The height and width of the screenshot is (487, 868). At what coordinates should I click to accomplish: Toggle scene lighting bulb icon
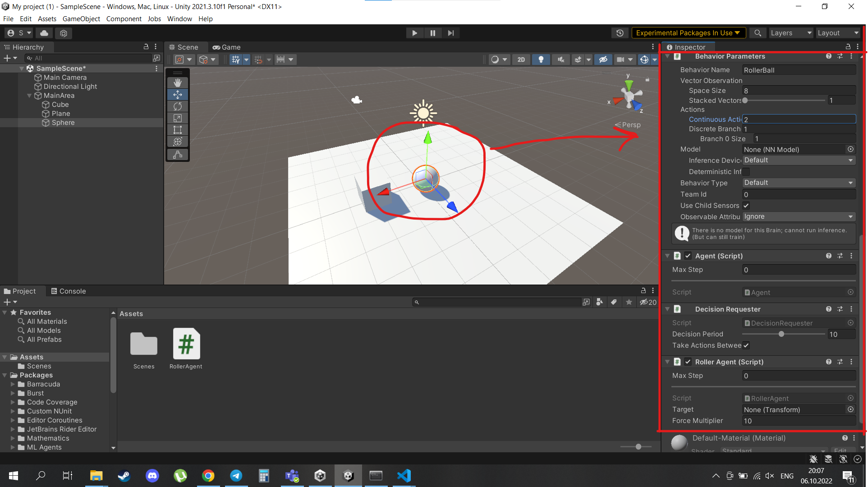coord(541,60)
